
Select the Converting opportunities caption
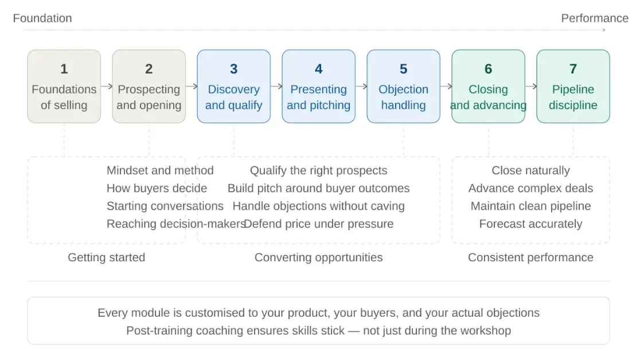318,257
